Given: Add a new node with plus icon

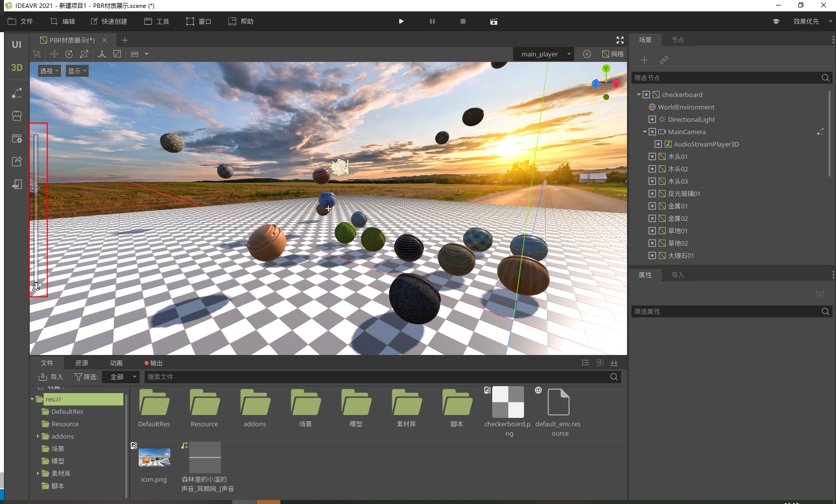Looking at the screenshot, I should pyautogui.click(x=644, y=60).
